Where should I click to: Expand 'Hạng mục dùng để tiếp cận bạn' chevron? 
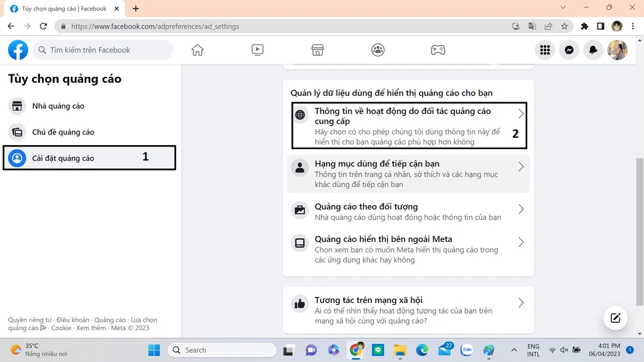tap(521, 167)
